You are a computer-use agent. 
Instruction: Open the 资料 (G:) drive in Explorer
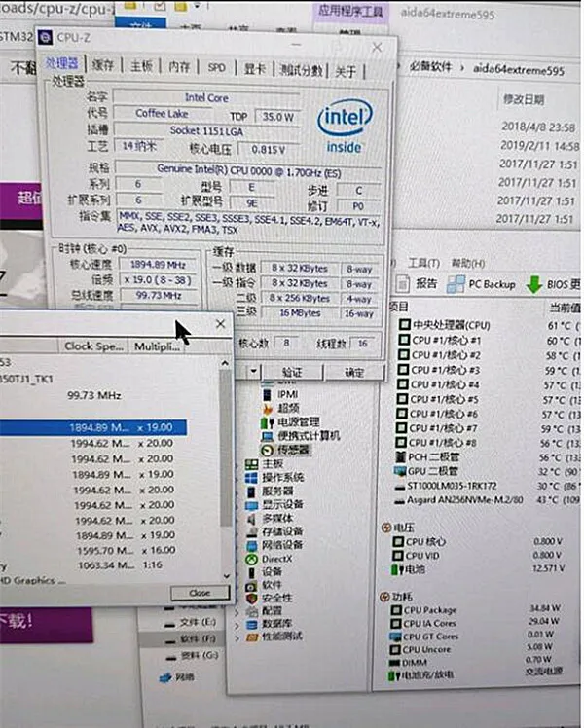(199, 656)
